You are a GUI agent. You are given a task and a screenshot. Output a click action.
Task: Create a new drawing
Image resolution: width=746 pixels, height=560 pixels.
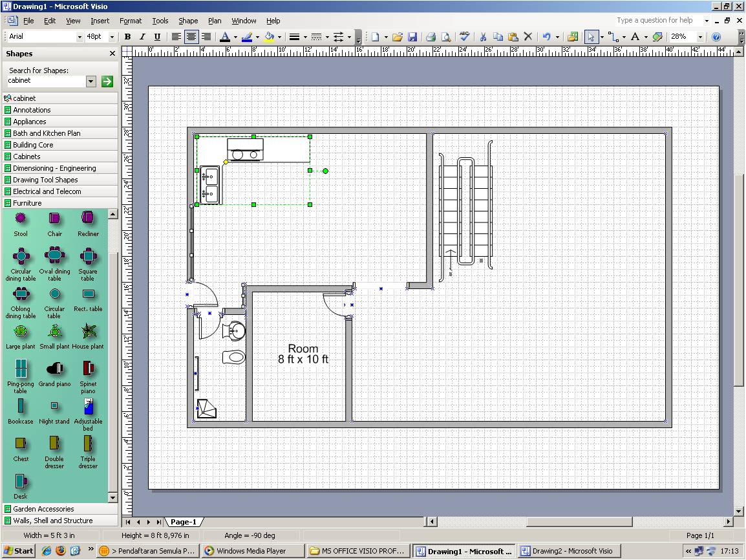376,37
